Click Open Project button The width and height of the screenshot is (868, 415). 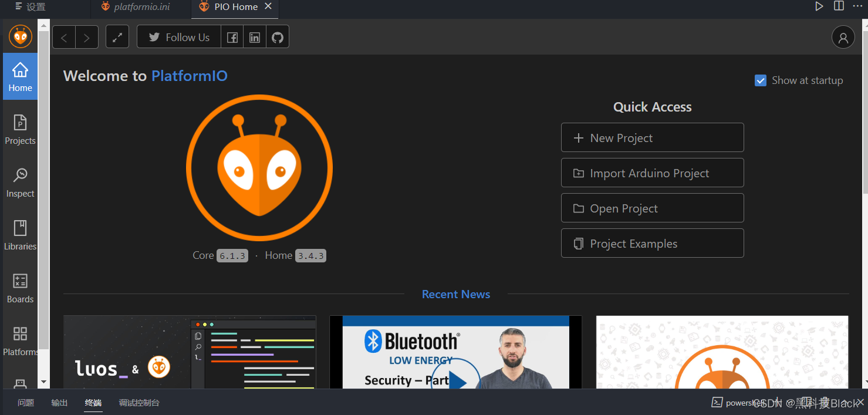coord(652,208)
